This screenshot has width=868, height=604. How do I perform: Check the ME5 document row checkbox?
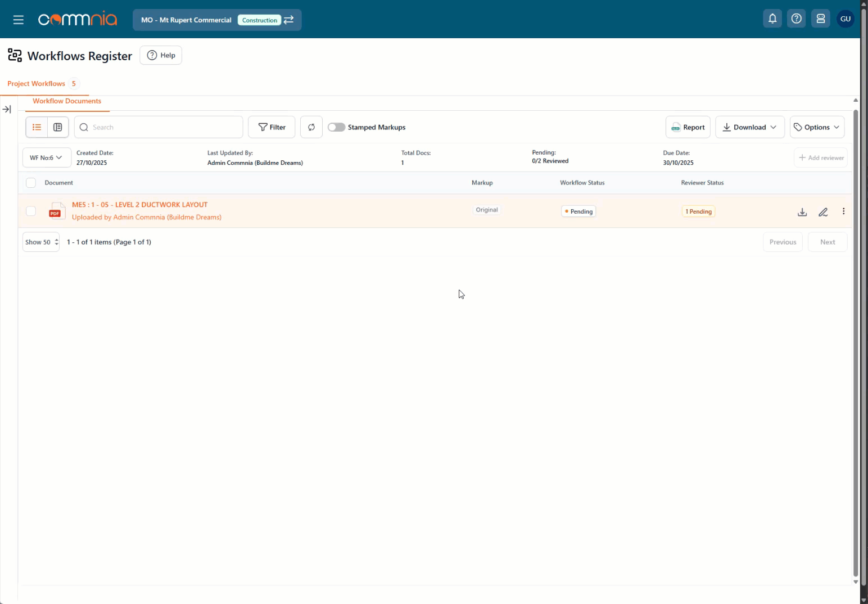pyautogui.click(x=31, y=211)
